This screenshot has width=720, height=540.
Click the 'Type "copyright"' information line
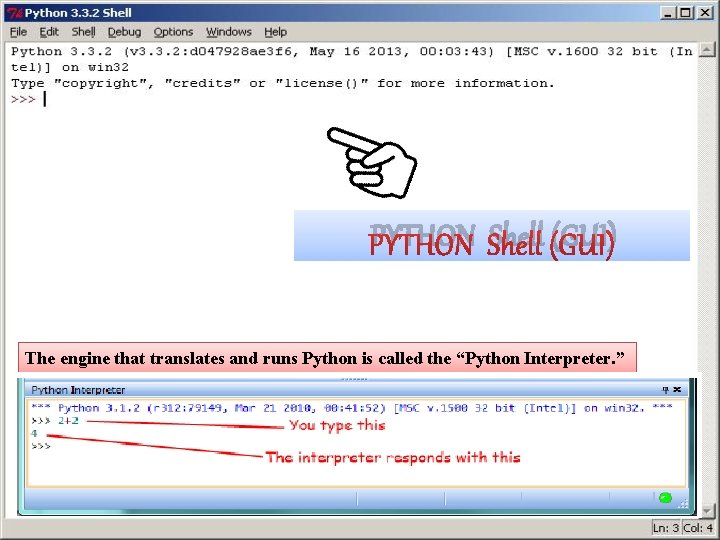point(283,84)
